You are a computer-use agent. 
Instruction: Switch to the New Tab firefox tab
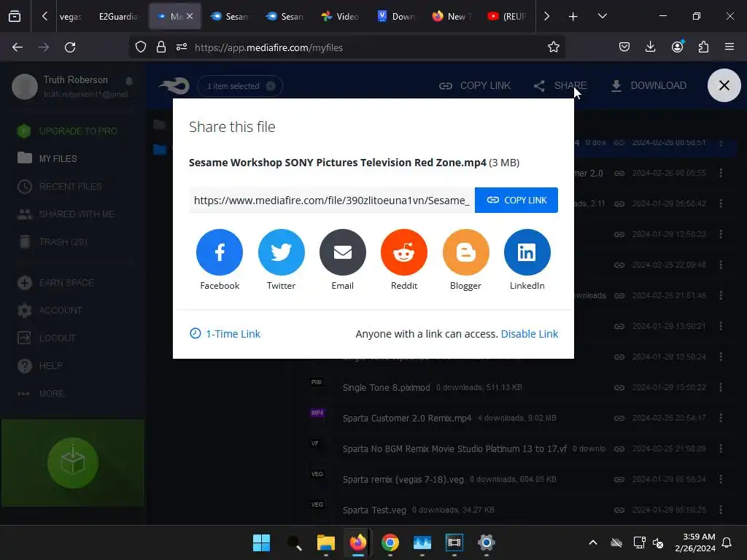click(x=451, y=17)
